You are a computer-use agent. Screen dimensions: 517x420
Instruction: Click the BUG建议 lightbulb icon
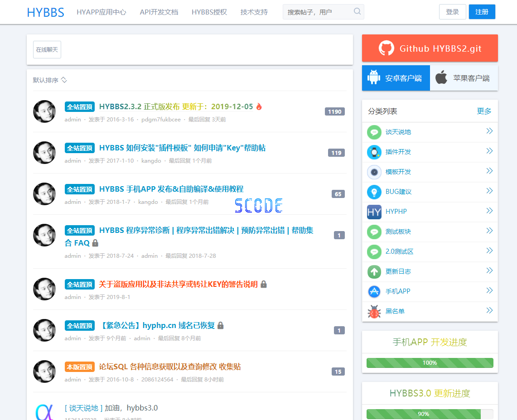pos(374,192)
